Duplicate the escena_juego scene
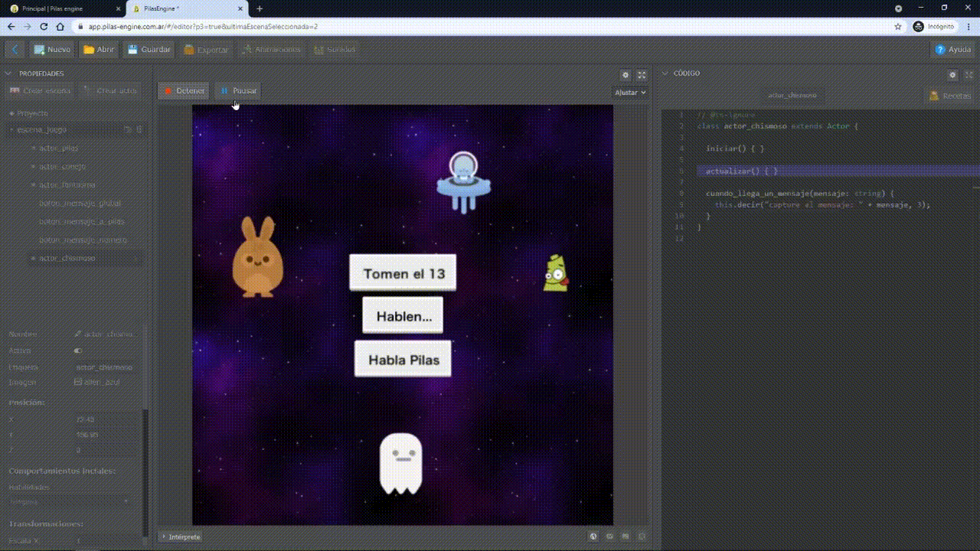Screen dimensions: 980x551 [x=128, y=130]
